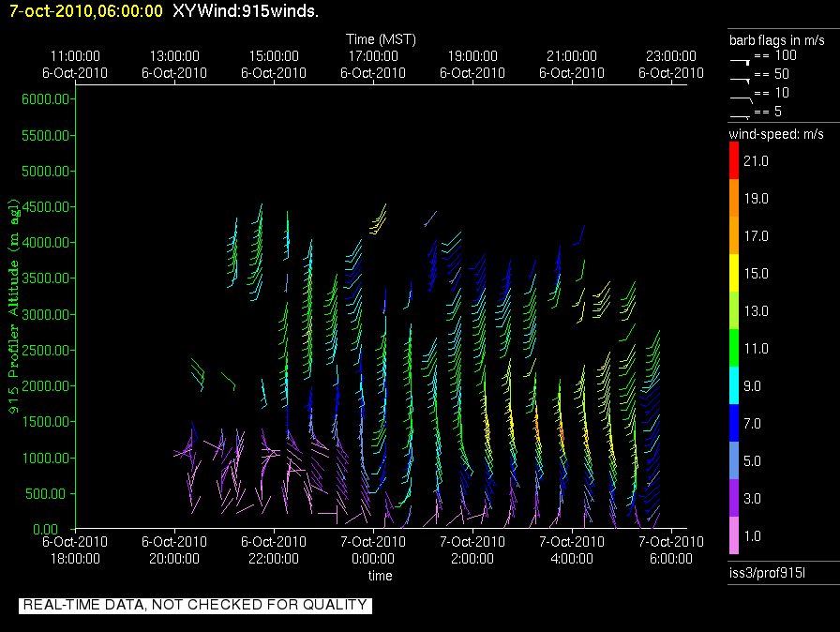
Task: Click the 'Time (MST)' top axis label
Action: coord(381,39)
